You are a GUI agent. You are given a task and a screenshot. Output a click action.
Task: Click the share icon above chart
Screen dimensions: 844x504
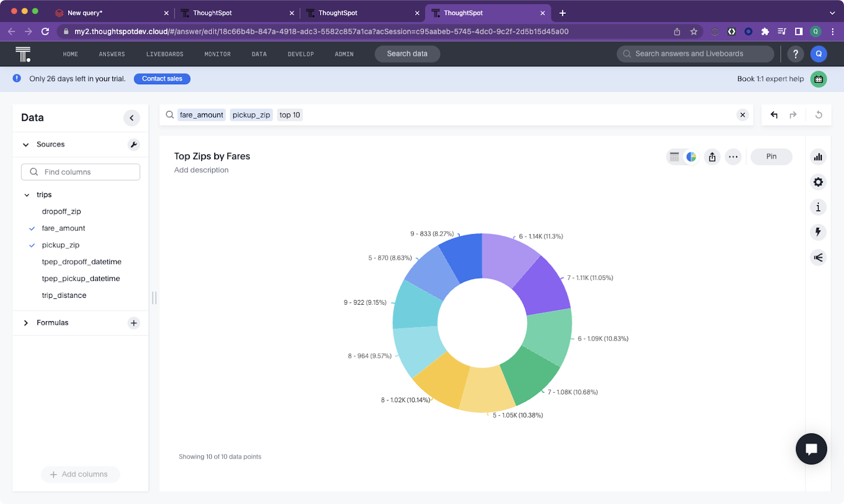click(x=712, y=157)
